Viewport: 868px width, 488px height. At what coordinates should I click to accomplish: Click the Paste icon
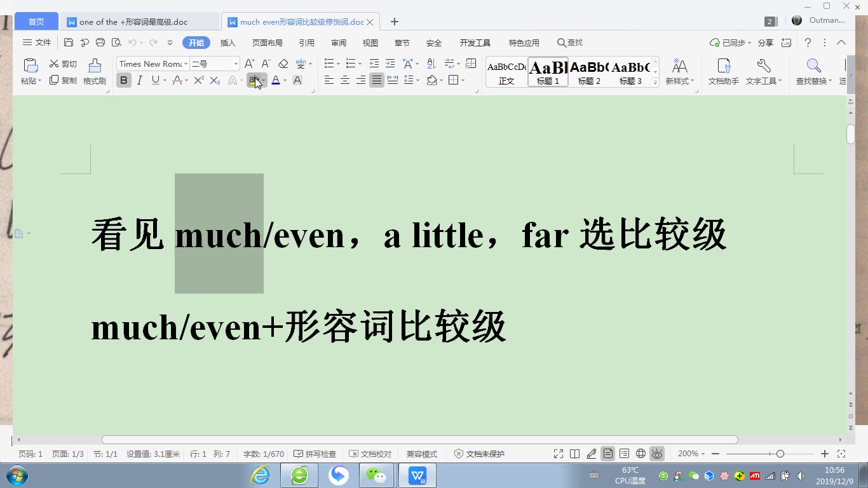click(30, 65)
